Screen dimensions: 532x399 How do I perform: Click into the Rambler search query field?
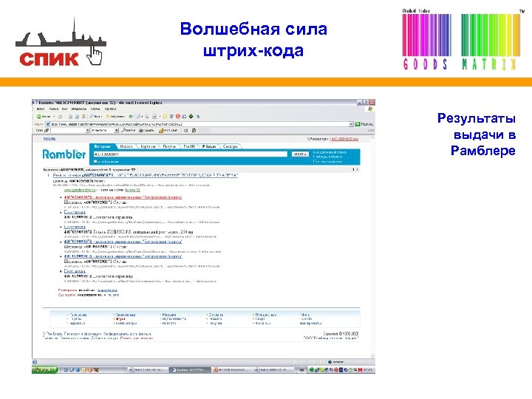(191, 154)
